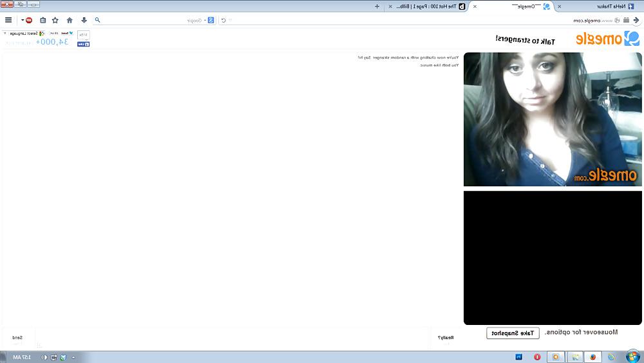Click into the chat message box
The height and width of the screenshot is (363, 644).
coord(232,338)
